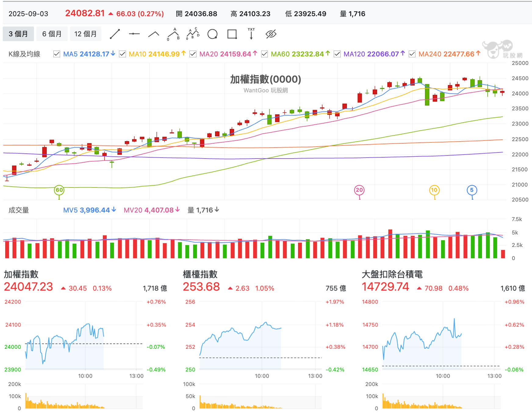This screenshot has width=532, height=414.
Task: Select the circle drawing tool
Action: tap(212, 34)
